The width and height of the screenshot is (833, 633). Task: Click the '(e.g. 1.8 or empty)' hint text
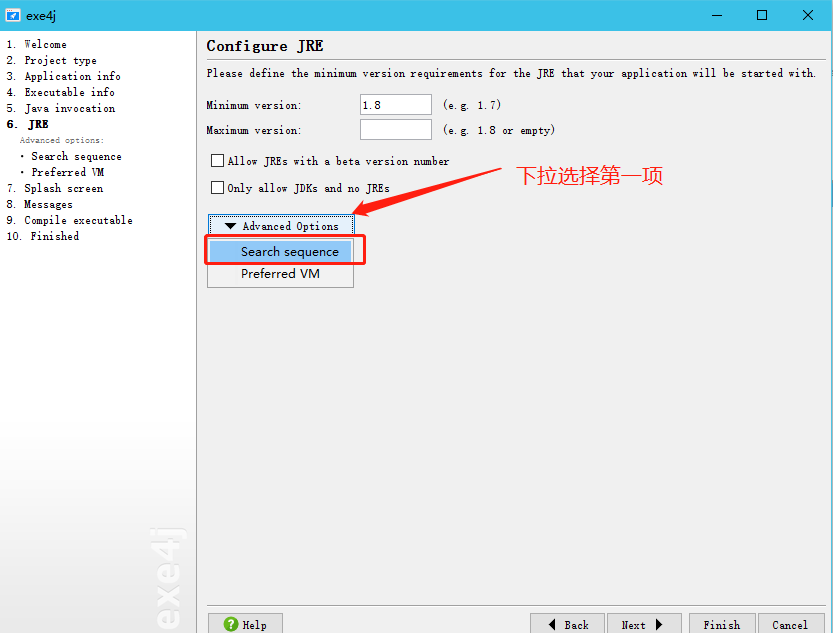499,130
